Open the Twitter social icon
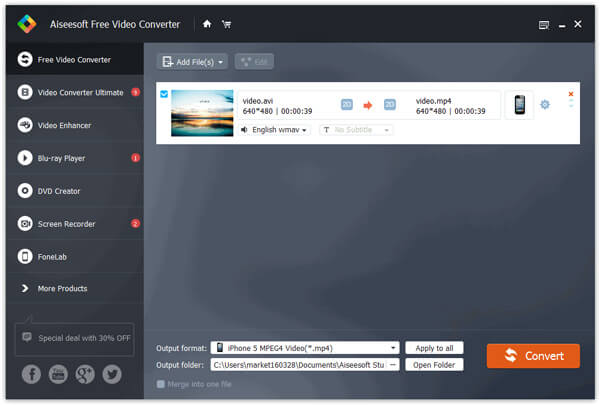Image resolution: width=600 pixels, height=405 pixels. tap(111, 374)
